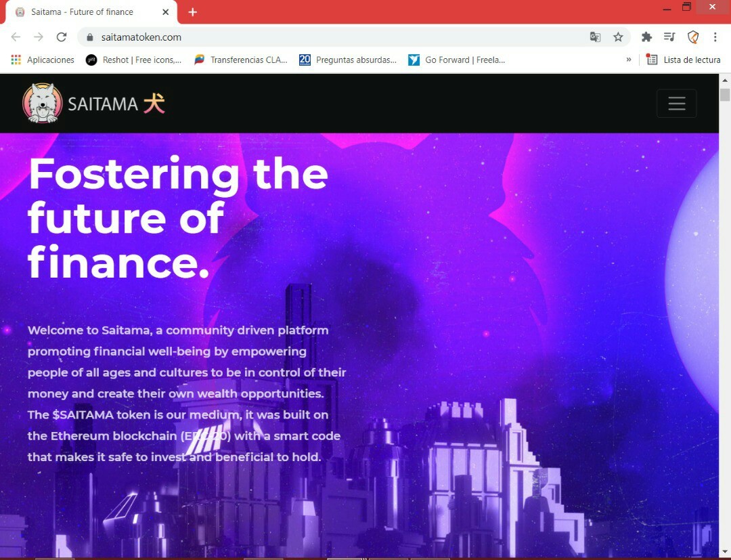Open the media control playlist icon
731x560 pixels.
pos(669,37)
